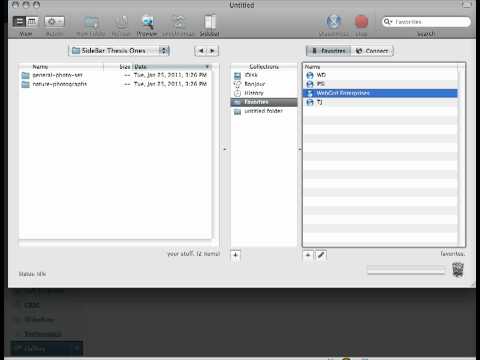Click the favorites Name column header
This screenshot has width=480, height=360.
coord(381,67)
